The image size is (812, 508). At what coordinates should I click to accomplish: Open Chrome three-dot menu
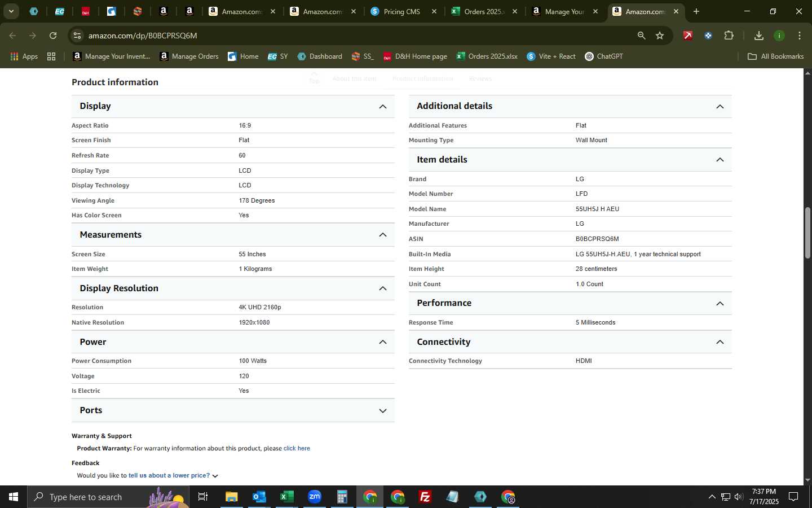[x=800, y=36]
